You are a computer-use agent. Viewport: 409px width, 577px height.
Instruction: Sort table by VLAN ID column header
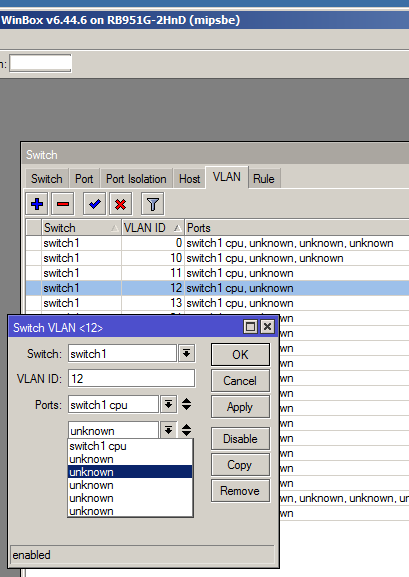(153, 228)
